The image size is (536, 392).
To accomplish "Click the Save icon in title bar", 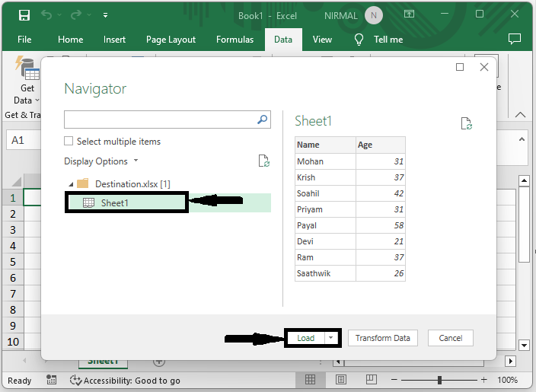I will coord(24,15).
